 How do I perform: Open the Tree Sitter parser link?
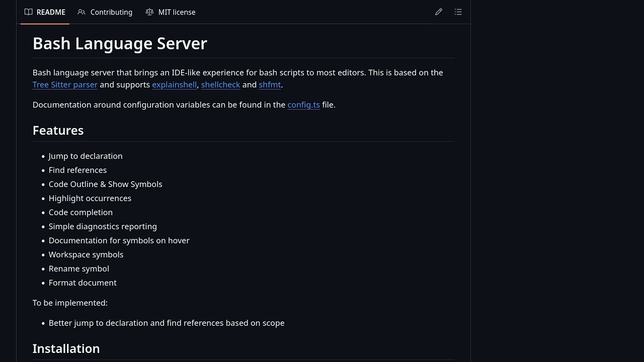point(65,84)
